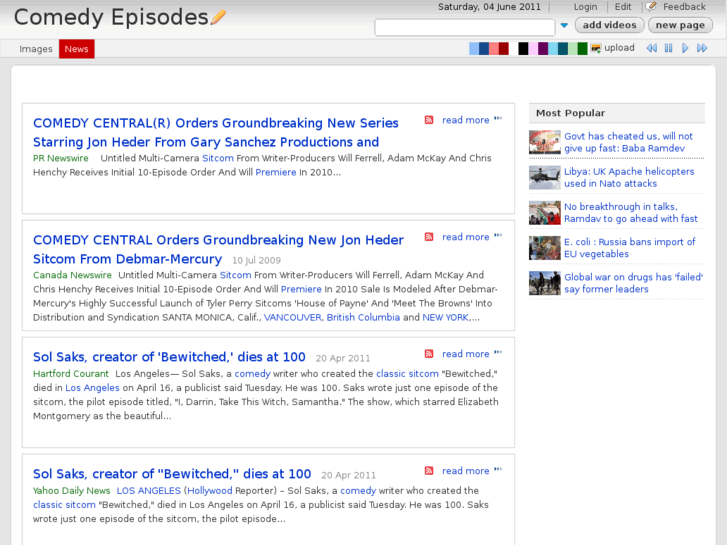
Task: Select the News tab
Action: pos(77,49)
